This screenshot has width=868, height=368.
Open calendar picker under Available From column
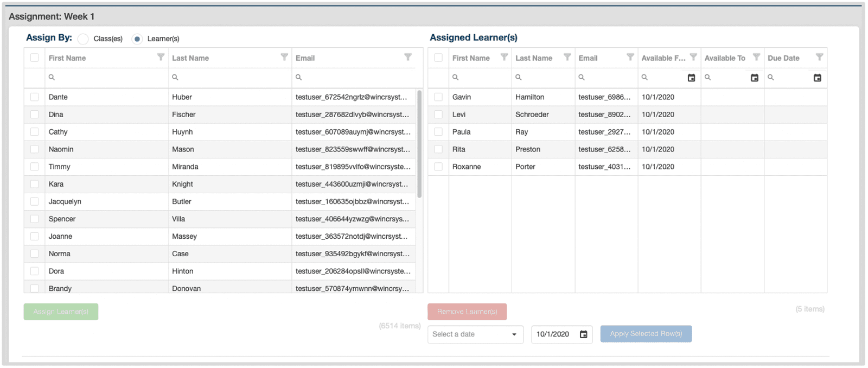[691, 78]
